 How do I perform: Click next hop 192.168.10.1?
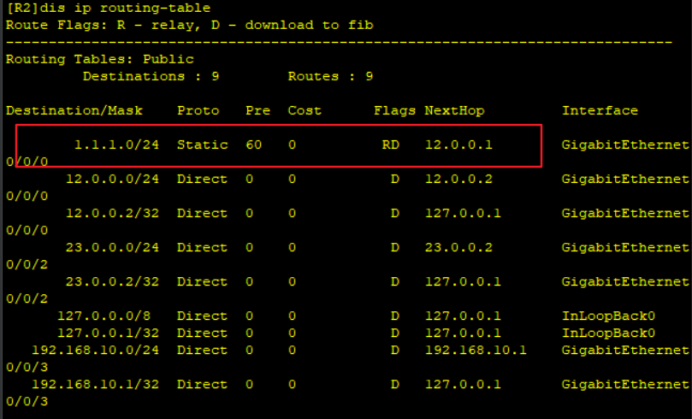pyautogui.click(x=476, y=350)
